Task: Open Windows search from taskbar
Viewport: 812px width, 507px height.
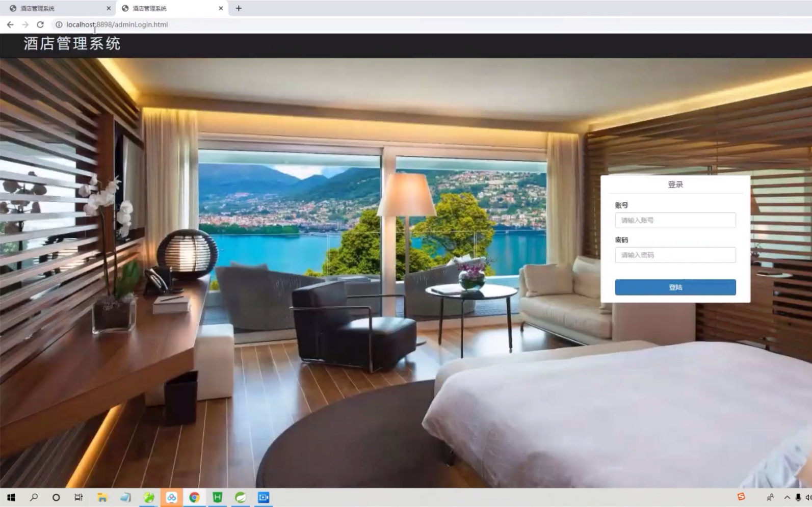Action: coord(34,497)
